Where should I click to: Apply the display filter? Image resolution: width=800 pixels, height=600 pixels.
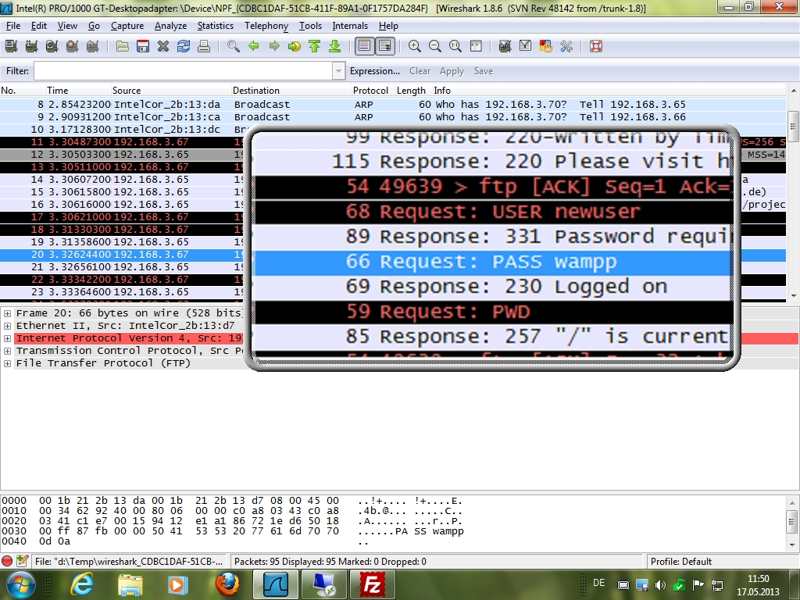452,71
